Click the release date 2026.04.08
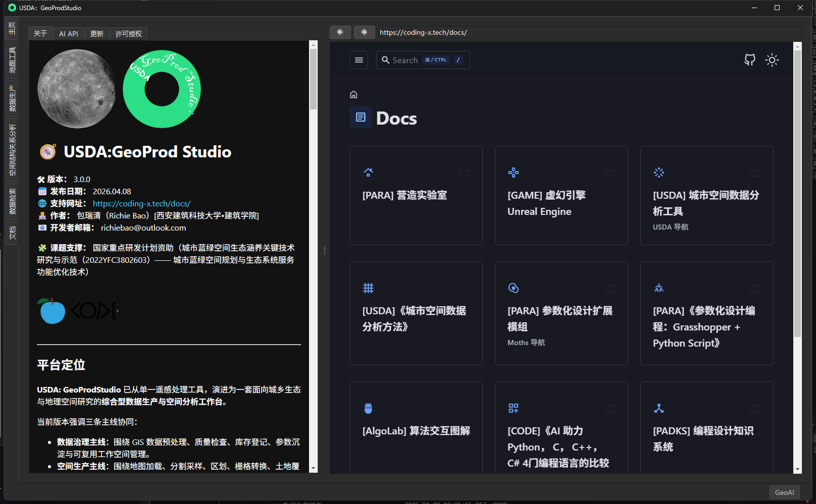 (112, 191)
